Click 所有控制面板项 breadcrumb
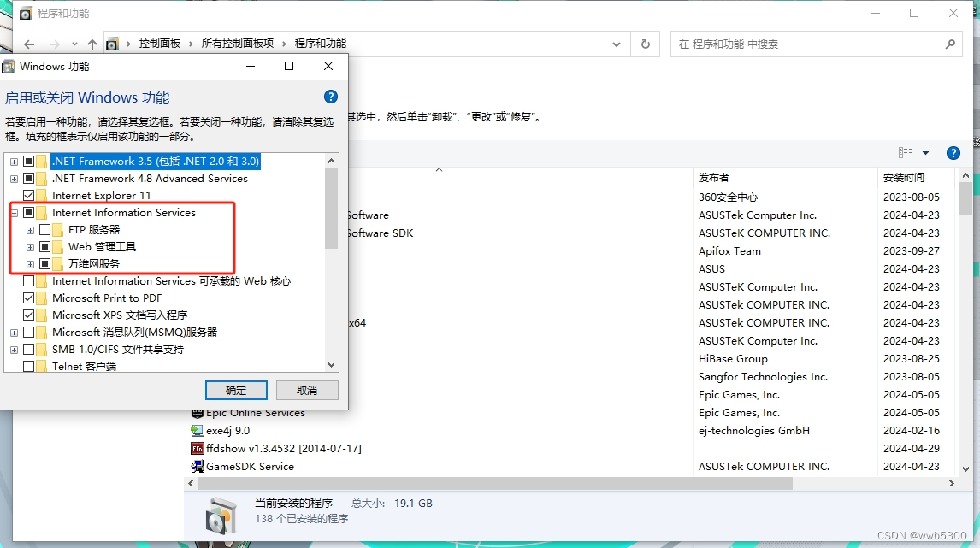Image resolution: width=980 pixels, height=548 pixels. [238, 43]
